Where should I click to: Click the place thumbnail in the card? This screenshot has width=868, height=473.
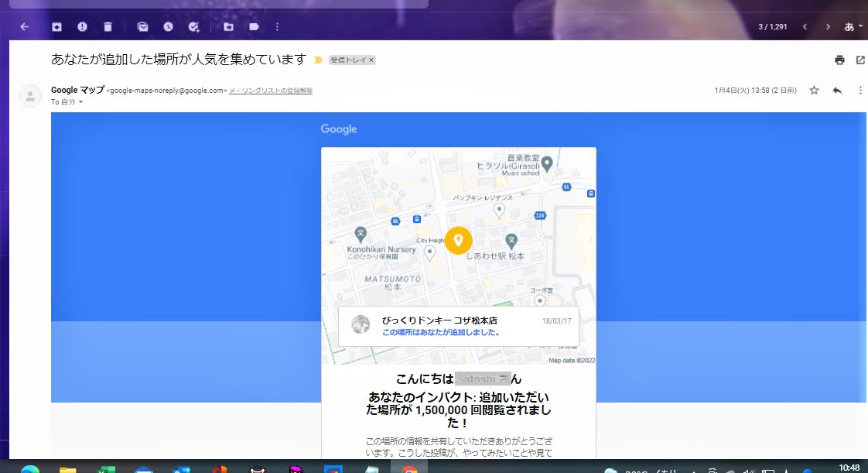tap(361, 324)
